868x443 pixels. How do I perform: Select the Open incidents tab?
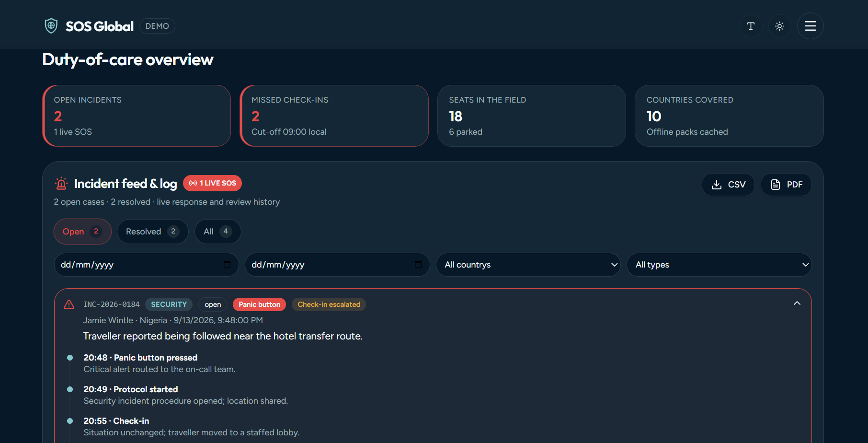[x=82, y=232]
